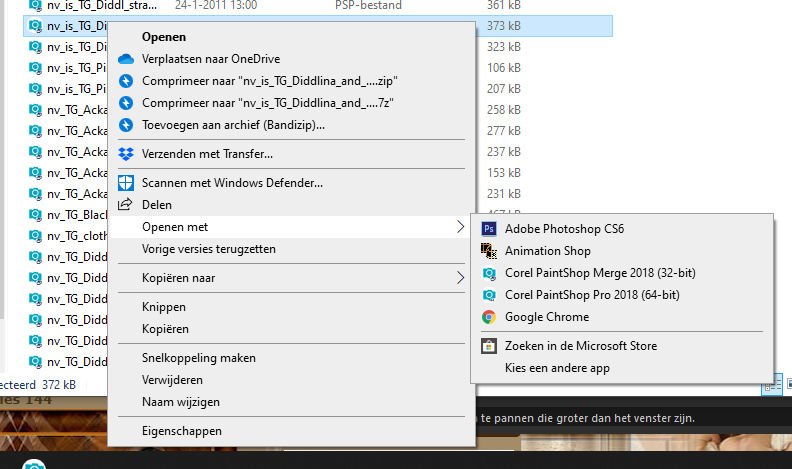
Task: Click Bandizip icon beside 7z compress entry
Action: (126, 103)
